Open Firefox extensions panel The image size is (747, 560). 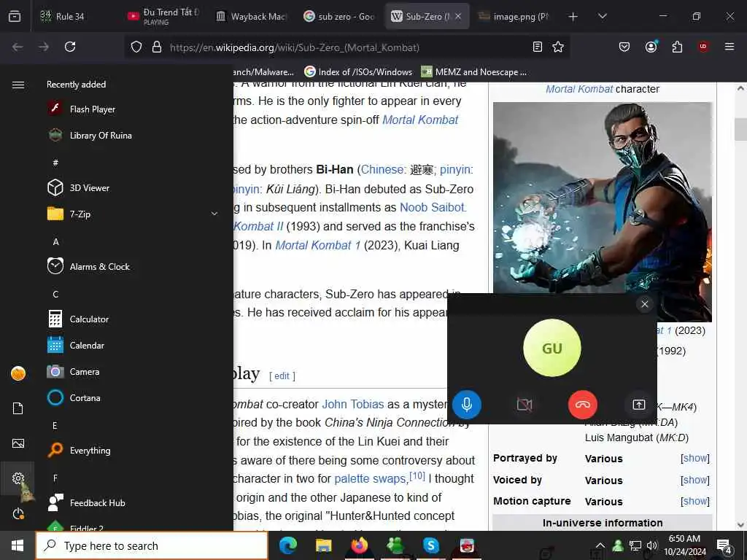[677, 47]
